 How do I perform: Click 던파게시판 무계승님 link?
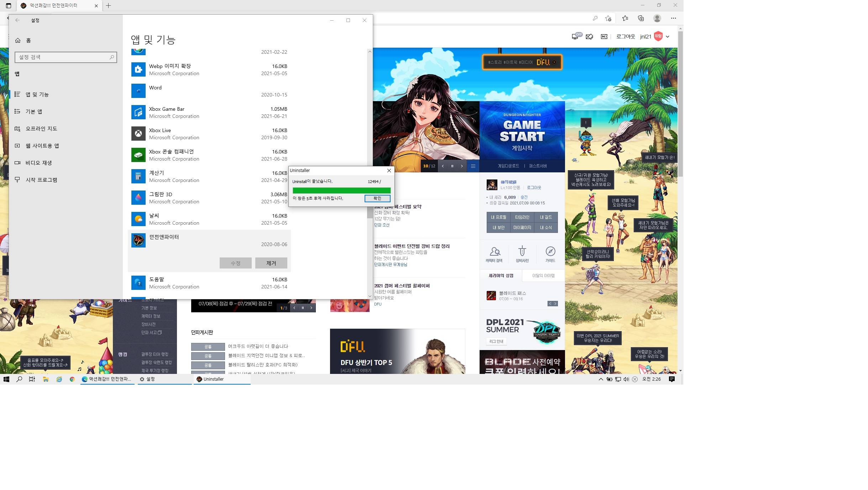tap(391, 265)
